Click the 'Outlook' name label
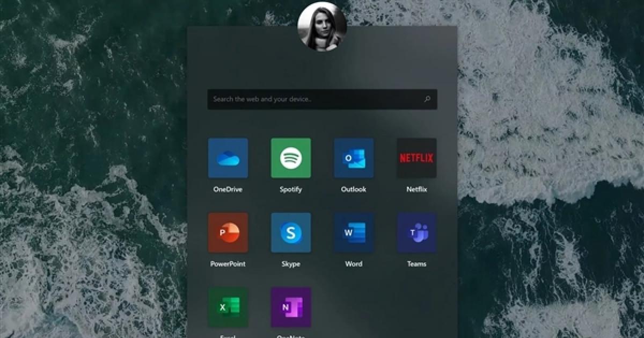Screen dimensions: 644x338 (354, 189)
